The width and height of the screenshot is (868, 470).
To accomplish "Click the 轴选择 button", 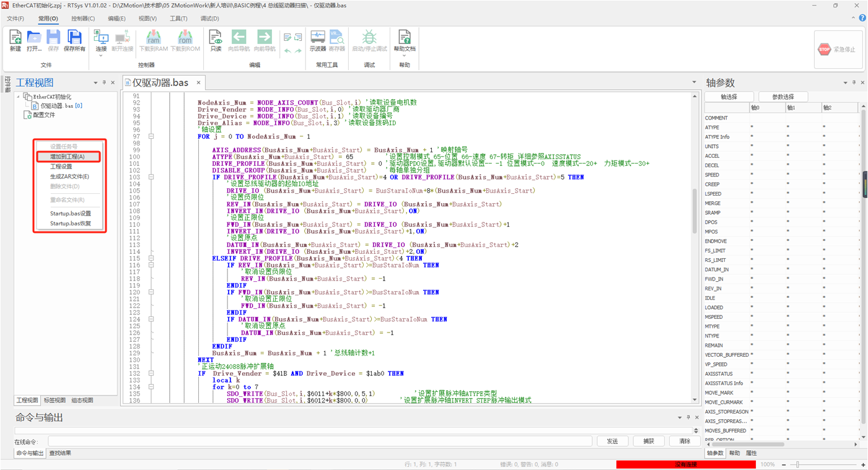I will tap(729, 97).
